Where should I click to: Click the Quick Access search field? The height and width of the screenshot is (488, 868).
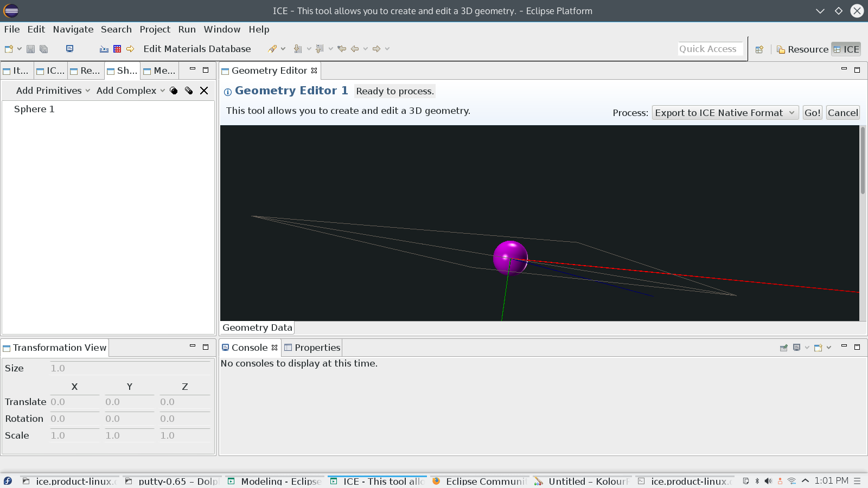710,49
